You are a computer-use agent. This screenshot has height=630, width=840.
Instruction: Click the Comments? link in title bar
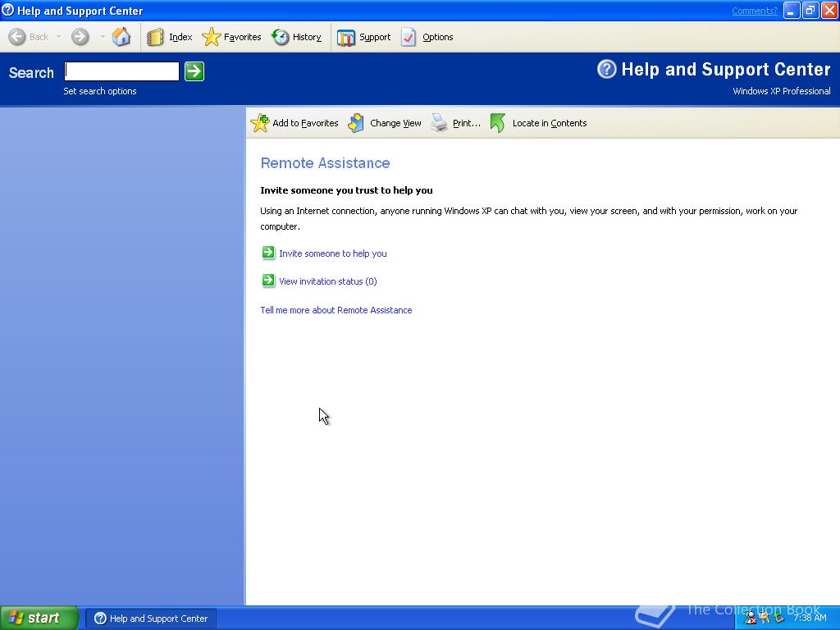click(x=755, y=11)
